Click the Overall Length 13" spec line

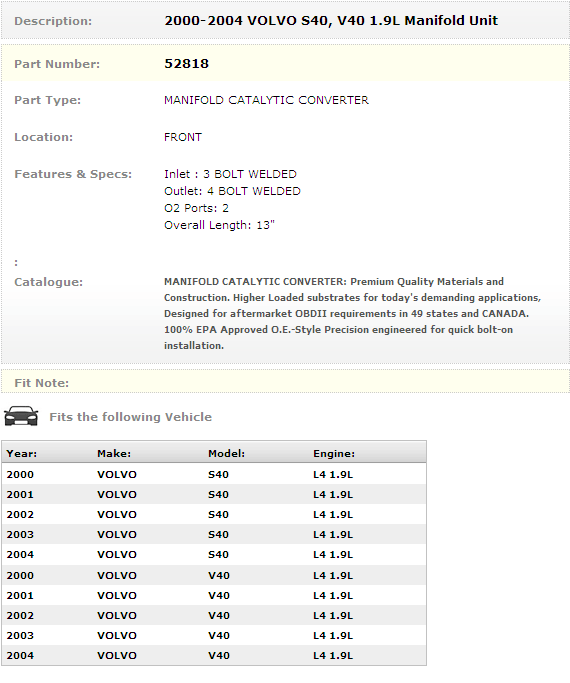(x=219, y=225)
